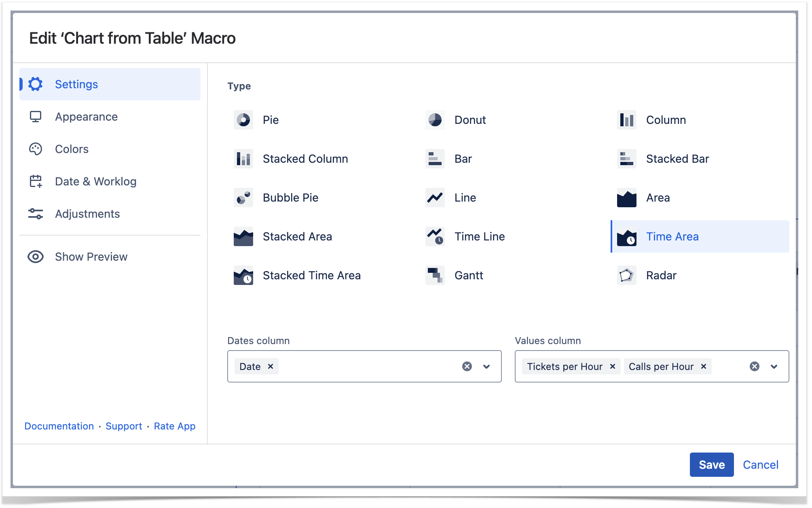Choose the Donut chart icon
The image size is (812, 508).
(435, 120)
